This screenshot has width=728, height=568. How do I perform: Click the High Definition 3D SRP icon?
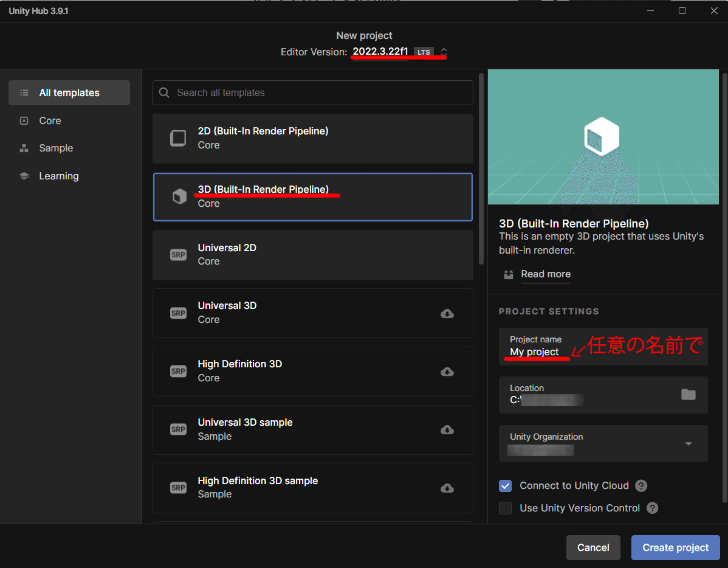coord(178,371)
